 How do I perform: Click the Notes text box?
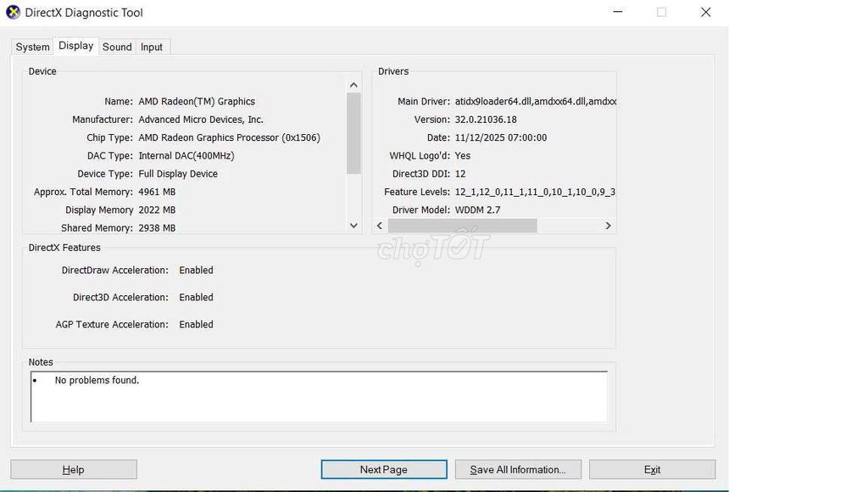pos(319,397)
